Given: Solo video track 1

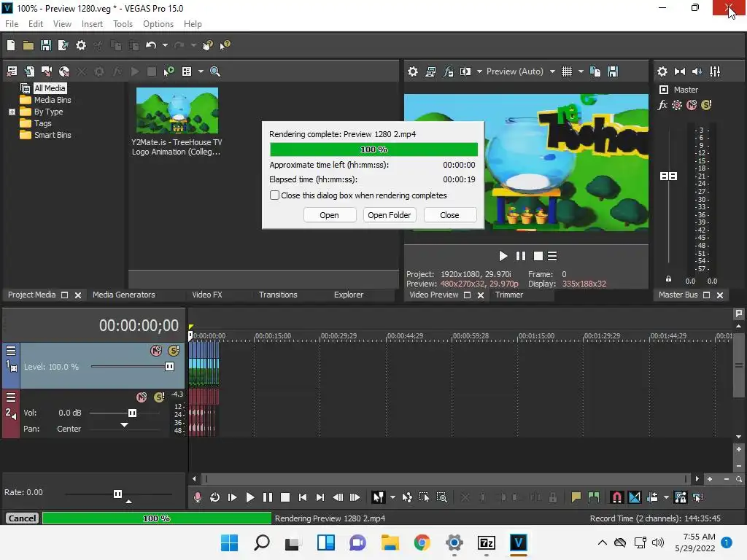Looking at the screenshot, I should point(174,351).
